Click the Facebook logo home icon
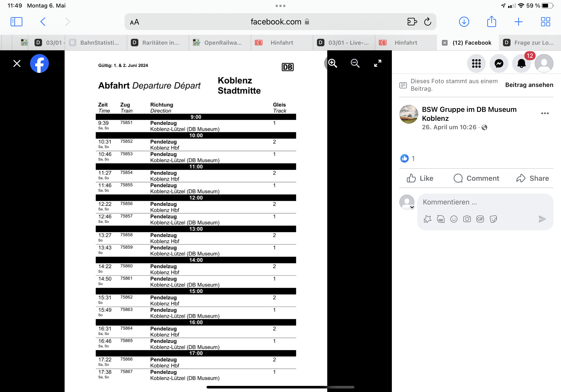 pos(39,63)
